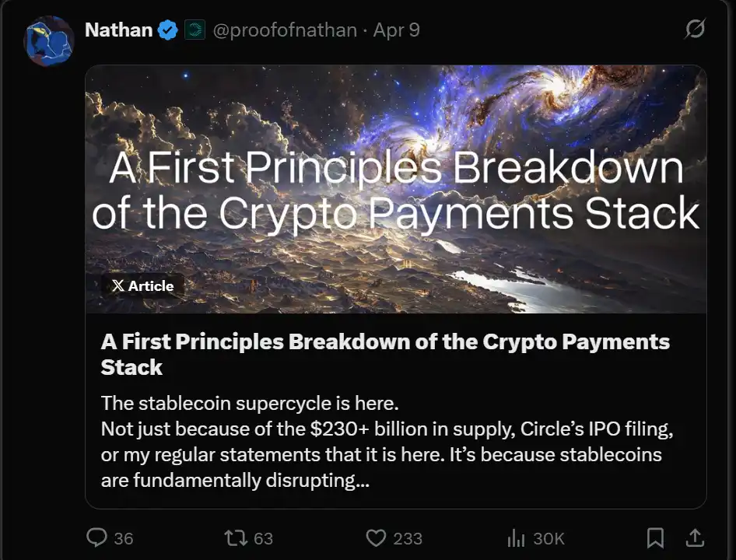Screen dimensions: 736x560
Task: Click the display name "Nathan"
Action: 118,30
